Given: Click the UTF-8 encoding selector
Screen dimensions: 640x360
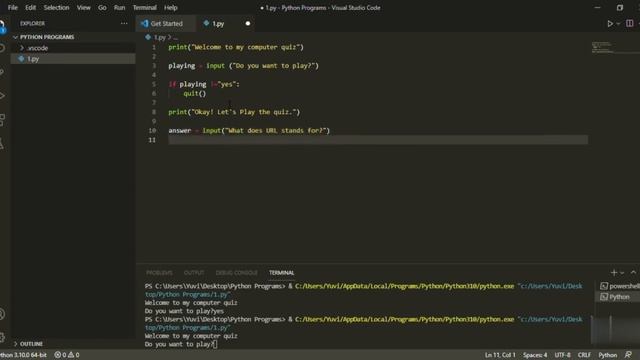Looking at the screenshot, I should coord(562,355).
